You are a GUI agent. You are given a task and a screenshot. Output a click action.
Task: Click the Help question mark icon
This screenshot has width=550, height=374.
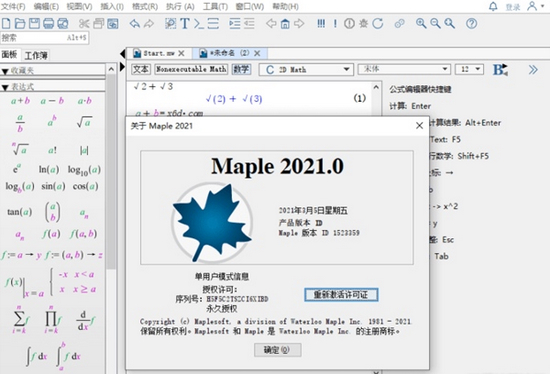pyautogui.click(x=471, y=24)
